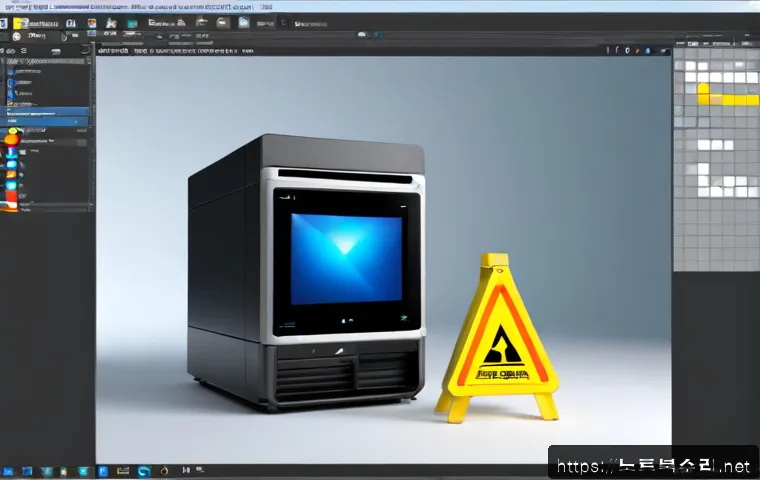Open the orange ring icon in the taskbar
The width and height of the screenshot is (760, 480).
click(x=164, y=471)
